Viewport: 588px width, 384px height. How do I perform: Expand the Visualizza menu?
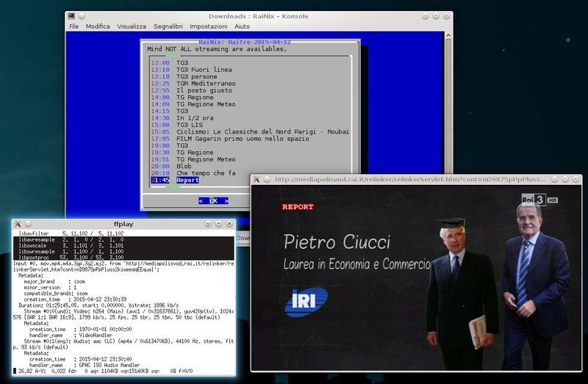[132, 26]
